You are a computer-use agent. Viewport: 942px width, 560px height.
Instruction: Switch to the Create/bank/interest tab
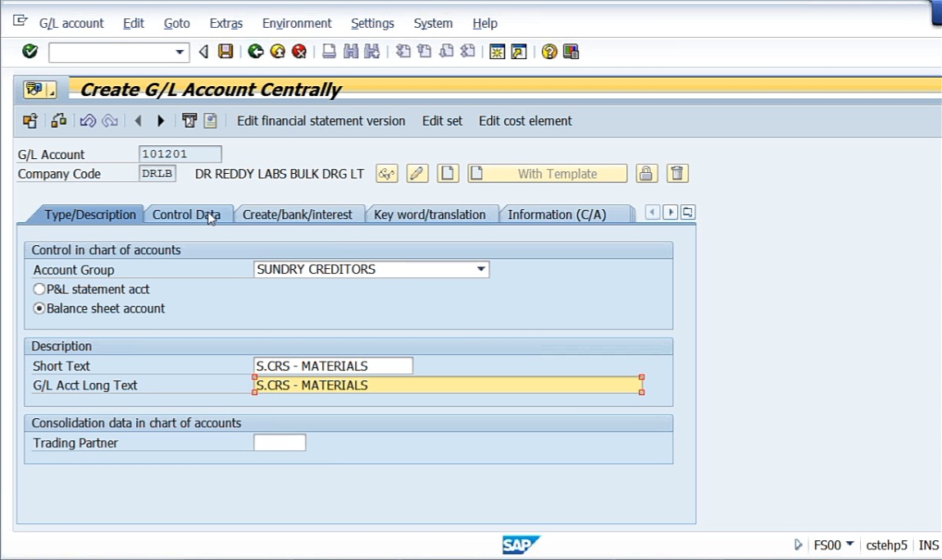(298, 215)
